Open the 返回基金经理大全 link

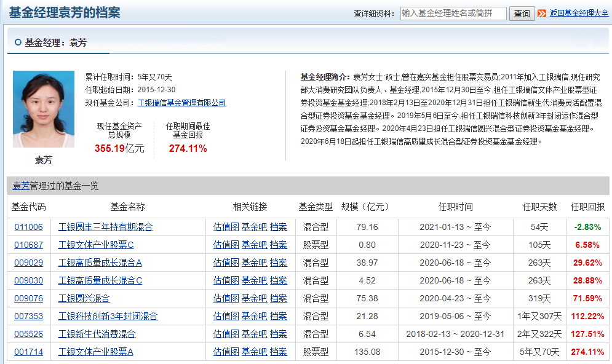(x=579, y=13)
